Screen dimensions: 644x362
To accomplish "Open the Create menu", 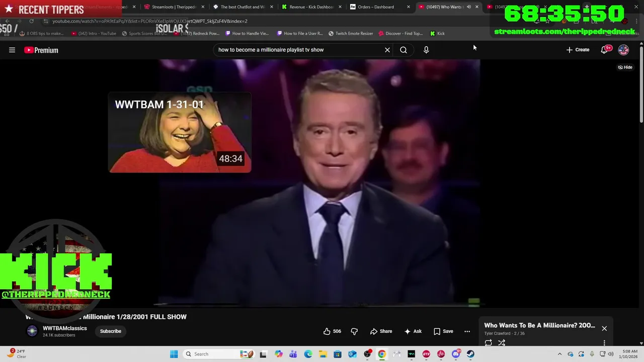I will pyautogui.click(x=578, y=50).
